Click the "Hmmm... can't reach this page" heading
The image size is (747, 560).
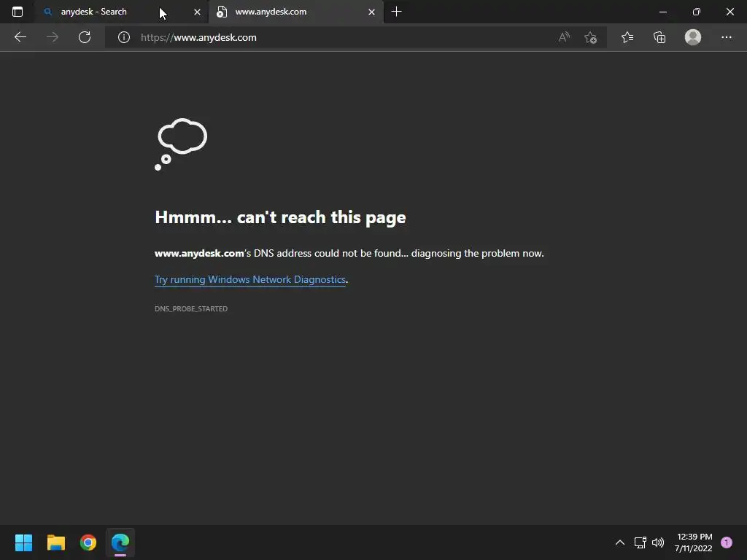280,217
